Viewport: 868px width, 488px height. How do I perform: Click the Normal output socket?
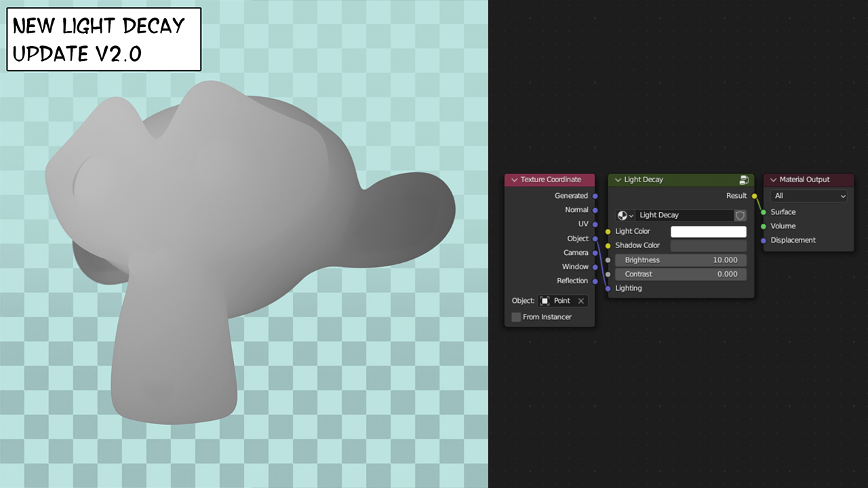pyautogui.click(x=595, y=210)
